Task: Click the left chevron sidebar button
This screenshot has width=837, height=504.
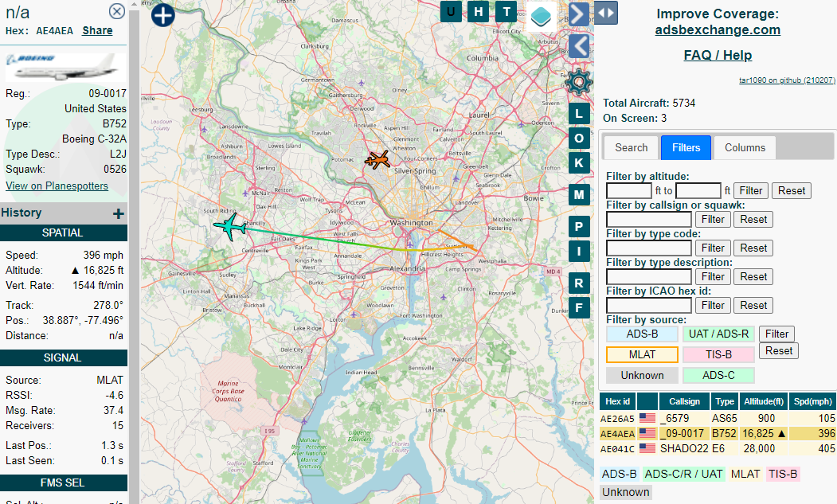Action: 579,46
